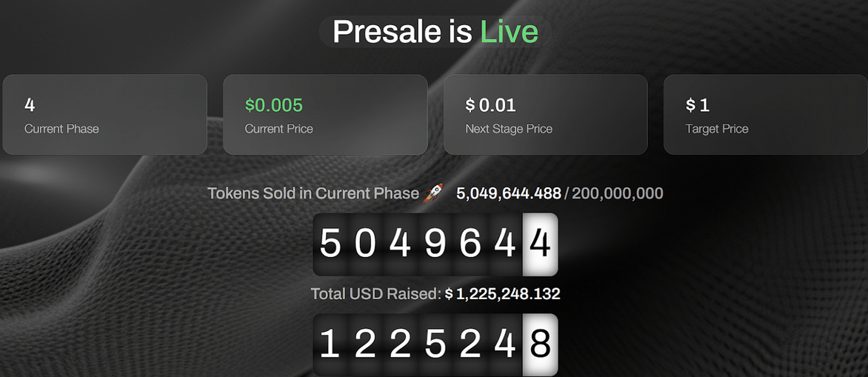Select the Current Price card
This screenshot has height=377, width=868.
point(325,114)
